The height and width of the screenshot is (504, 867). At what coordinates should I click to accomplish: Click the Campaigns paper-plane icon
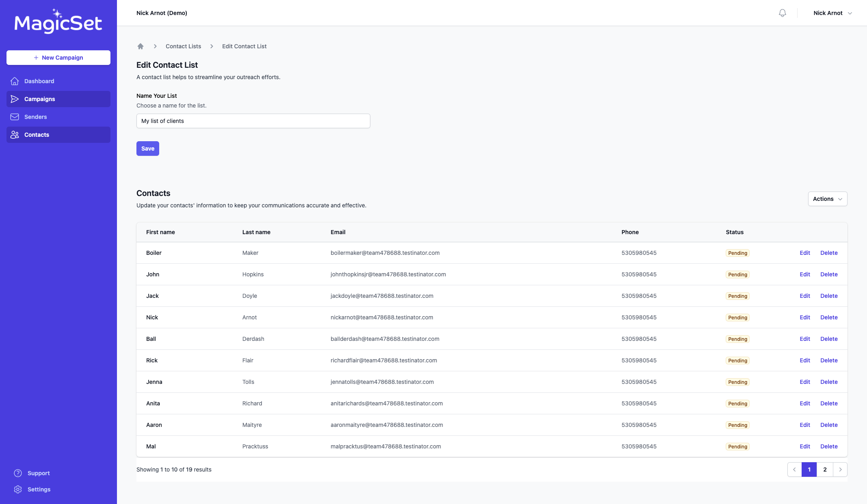pos(15,99)
